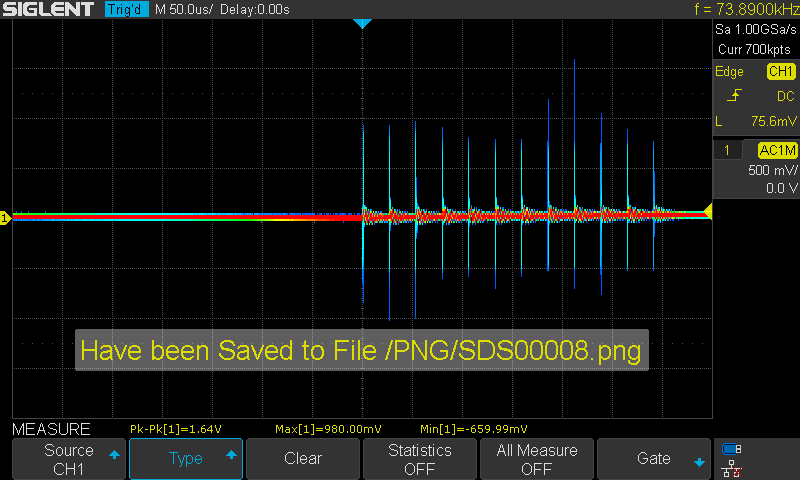Click the M 50.0us timebase readout
Viewport: 800px width, 480px height.
coord(184,9)
